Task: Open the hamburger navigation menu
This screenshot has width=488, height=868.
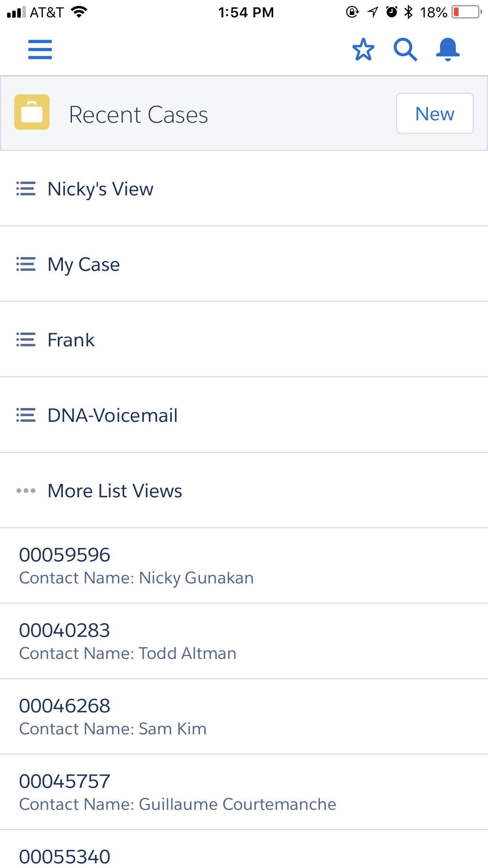Action: pos(40,50)
